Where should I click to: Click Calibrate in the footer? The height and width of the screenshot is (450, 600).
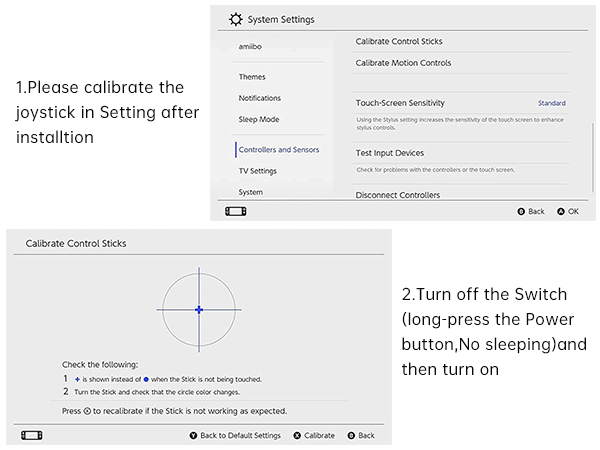click(x=320, y=435)
